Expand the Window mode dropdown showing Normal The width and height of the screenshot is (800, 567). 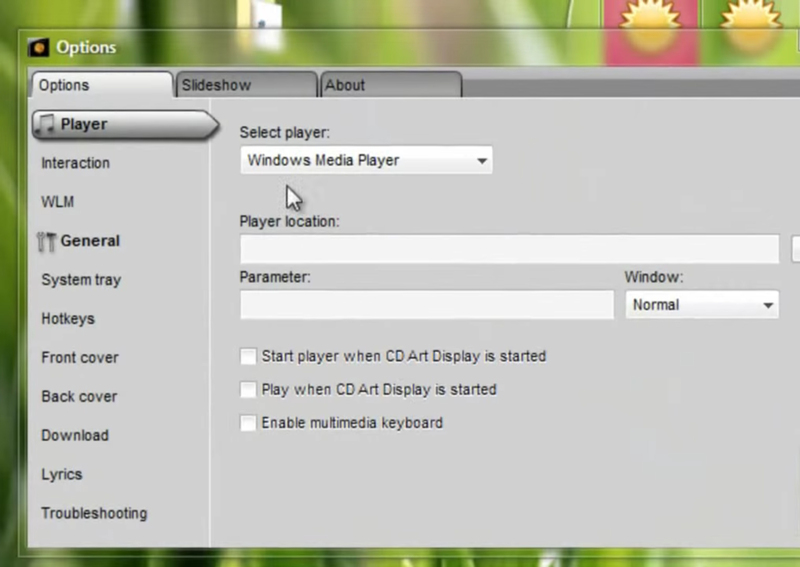click(x=702, y=305)
